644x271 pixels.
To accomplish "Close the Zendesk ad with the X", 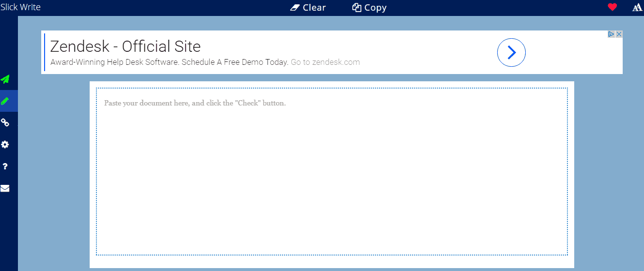I will click(x=619, y=34).
